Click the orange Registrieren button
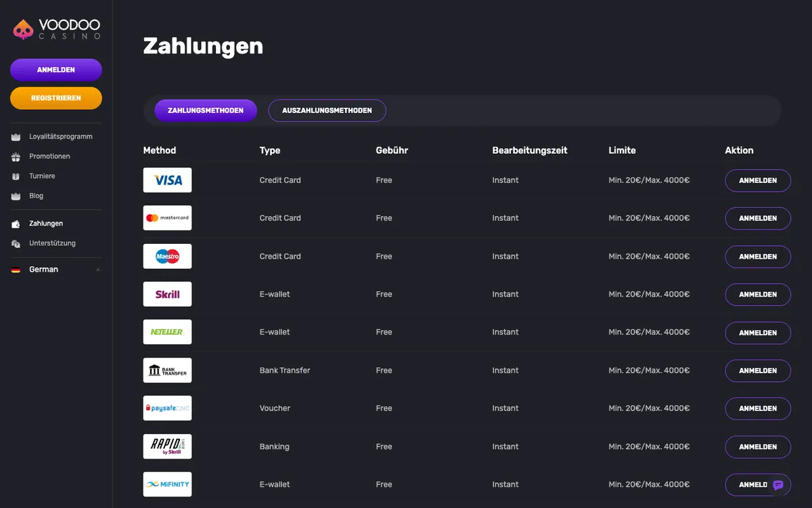812x508 pixels. [56, 98]
